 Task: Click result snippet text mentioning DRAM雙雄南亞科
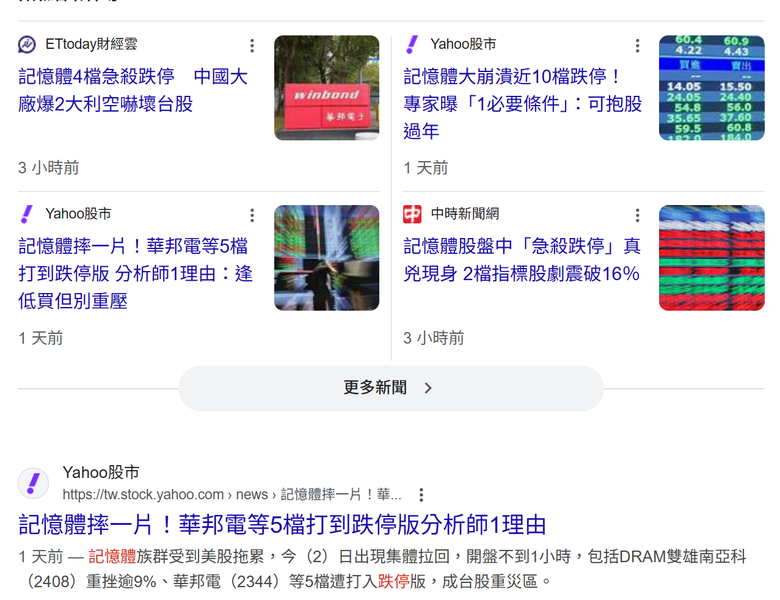(383, 569)
